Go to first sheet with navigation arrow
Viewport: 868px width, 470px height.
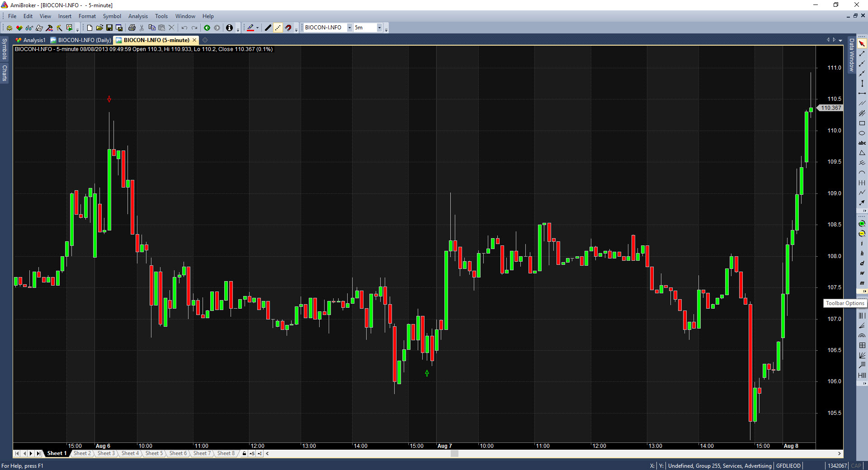17,453
